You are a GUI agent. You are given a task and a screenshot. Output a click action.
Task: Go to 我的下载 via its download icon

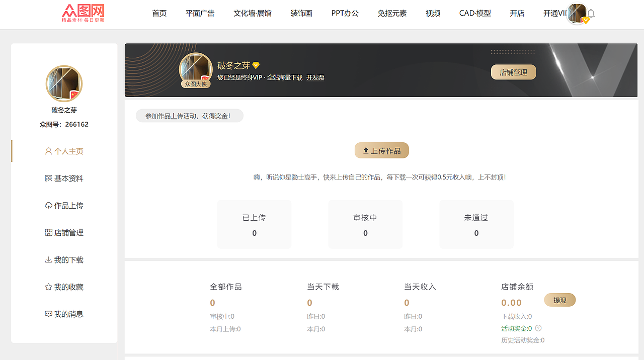[48, 259]
